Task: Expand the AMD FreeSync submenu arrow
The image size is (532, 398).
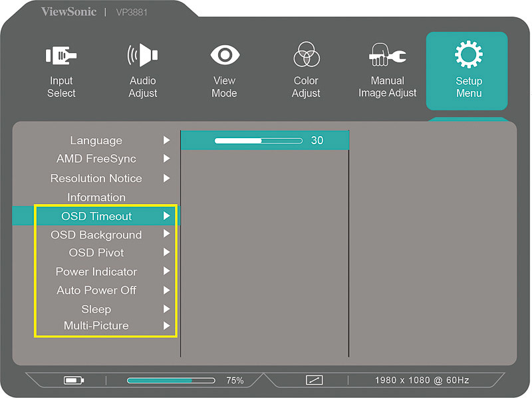Action: tap(166, 158)
